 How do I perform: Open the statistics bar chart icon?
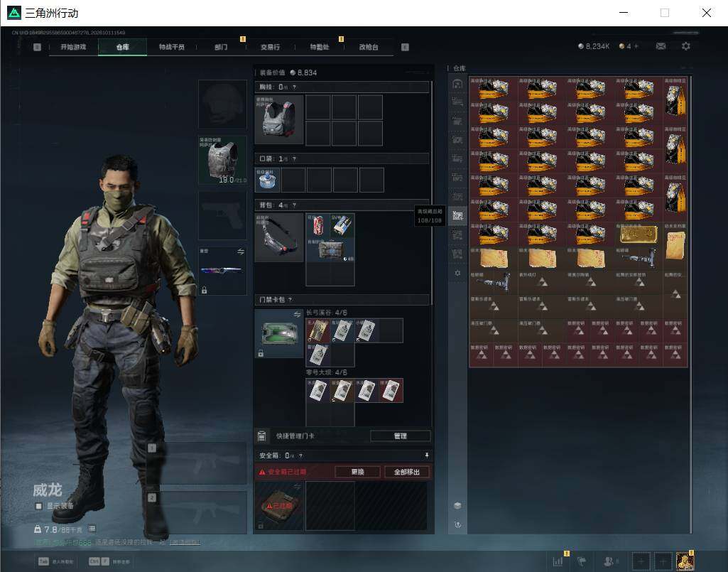[558, 561]
